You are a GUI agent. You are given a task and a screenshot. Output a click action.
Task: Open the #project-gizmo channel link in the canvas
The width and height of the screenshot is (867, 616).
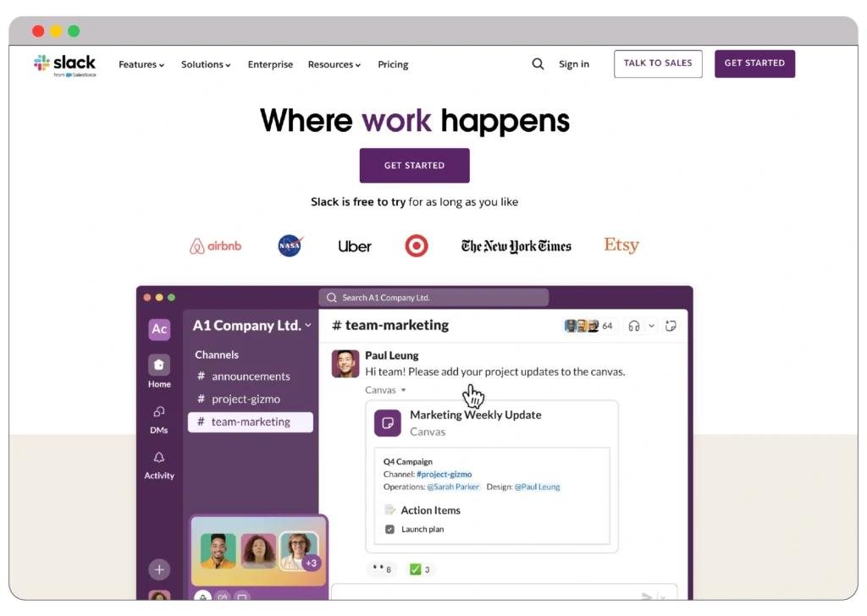click(x=444, y=474)
